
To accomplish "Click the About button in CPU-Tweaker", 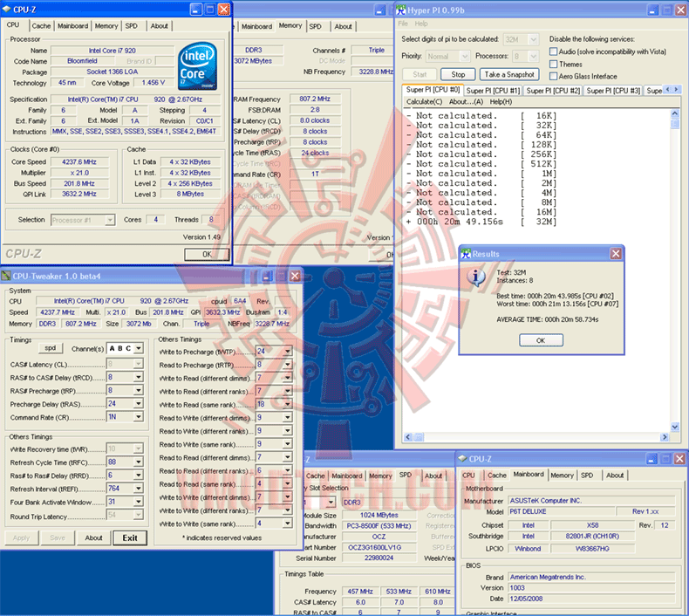I will [x=93, y=537].
